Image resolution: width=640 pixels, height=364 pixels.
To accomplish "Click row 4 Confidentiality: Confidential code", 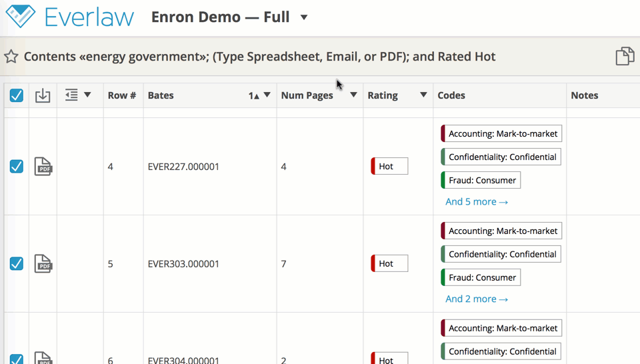I will pyautogui.click(x=501, y=157).
